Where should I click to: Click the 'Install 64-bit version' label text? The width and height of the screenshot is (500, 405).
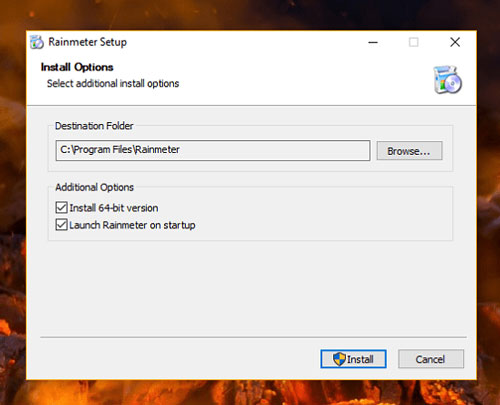(x=114, y=208)
